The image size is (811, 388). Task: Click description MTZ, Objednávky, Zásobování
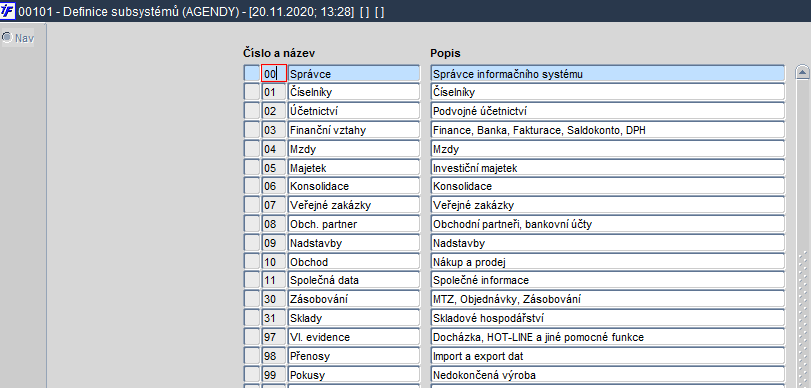[607, 300]
